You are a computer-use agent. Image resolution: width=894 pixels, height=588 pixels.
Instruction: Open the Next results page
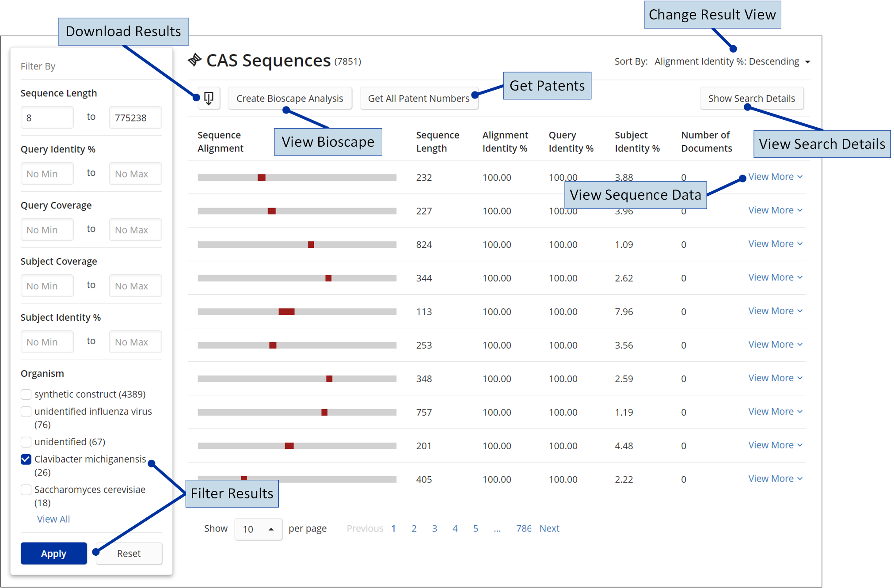tap(549, 528)
